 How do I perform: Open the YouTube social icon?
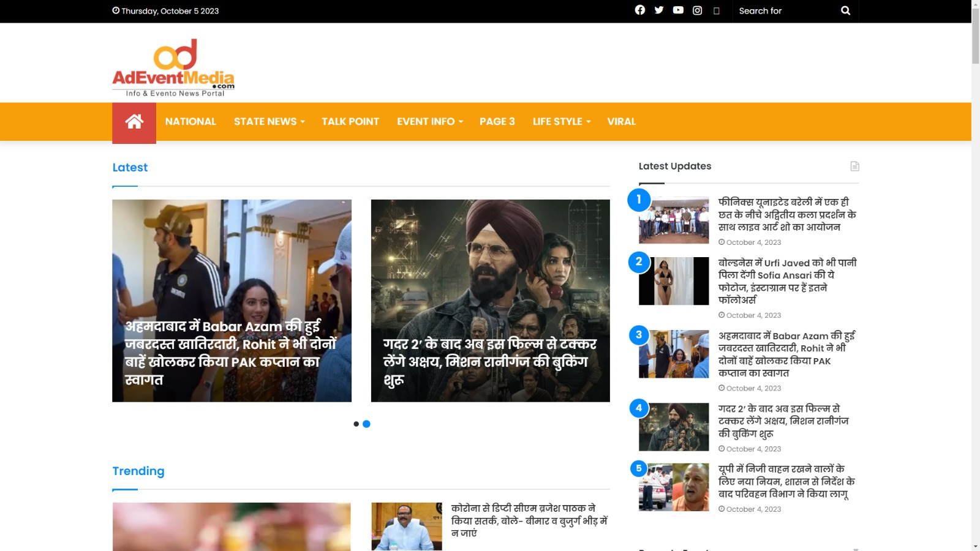[x=678, y=10]
